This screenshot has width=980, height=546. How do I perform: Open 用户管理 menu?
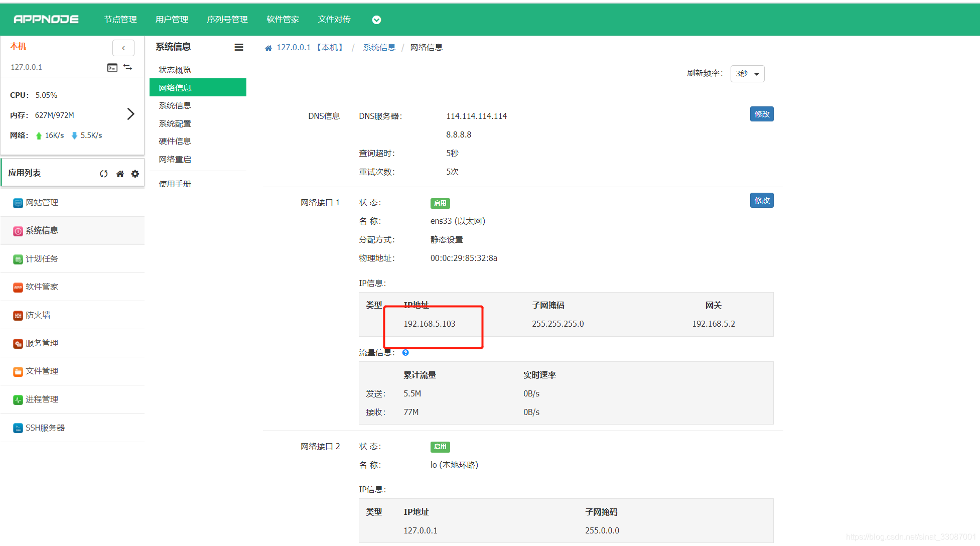(x=172, y=19)
